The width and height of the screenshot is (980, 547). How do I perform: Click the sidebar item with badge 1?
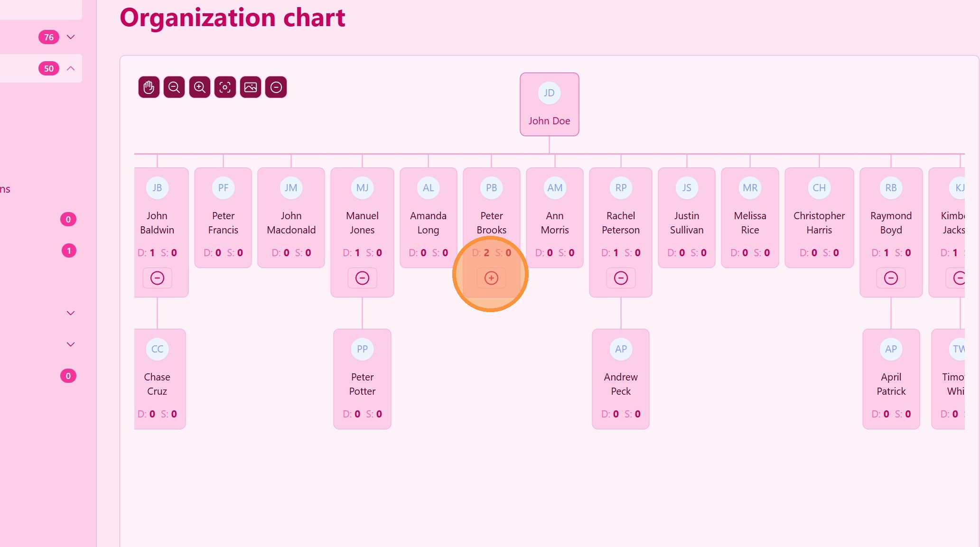tap(69, 250)
